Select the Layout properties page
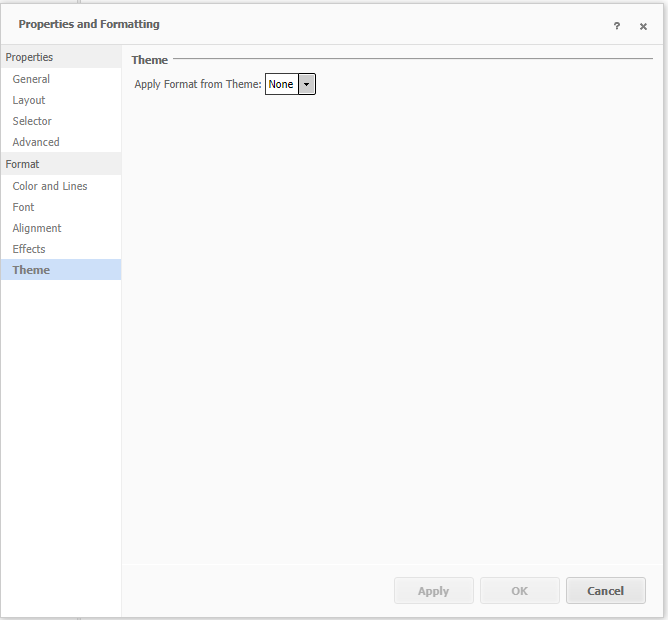668x620 pixels. point(61,100)
